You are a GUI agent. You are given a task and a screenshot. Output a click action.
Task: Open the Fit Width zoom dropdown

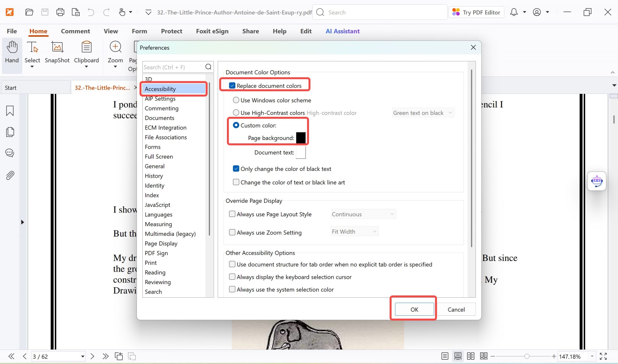(x=355, y=231)
